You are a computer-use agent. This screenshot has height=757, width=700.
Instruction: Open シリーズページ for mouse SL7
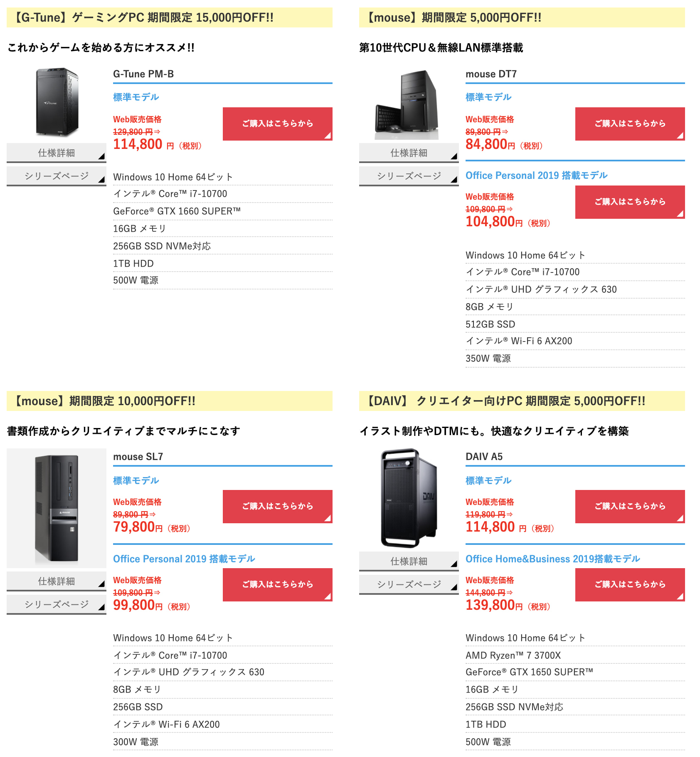tap(57, 605)
